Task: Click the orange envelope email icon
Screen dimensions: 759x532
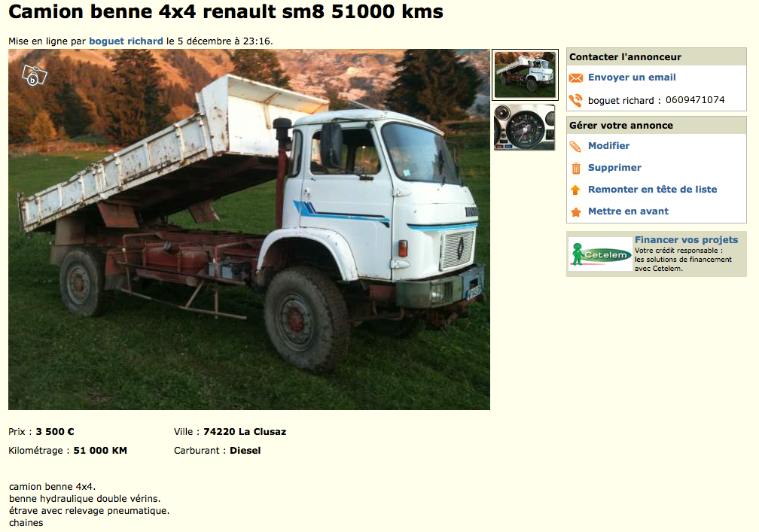Action: pos(575,78)
